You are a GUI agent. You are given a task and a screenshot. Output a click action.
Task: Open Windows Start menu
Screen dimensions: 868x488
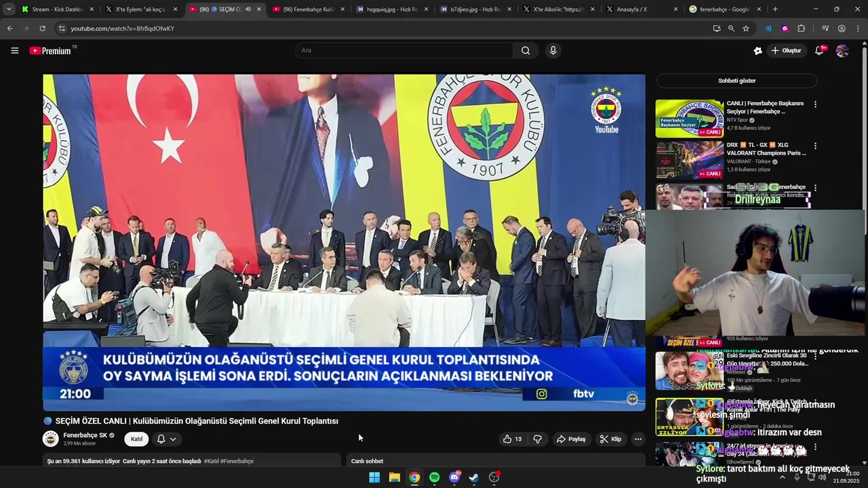[x=374, y=477]
